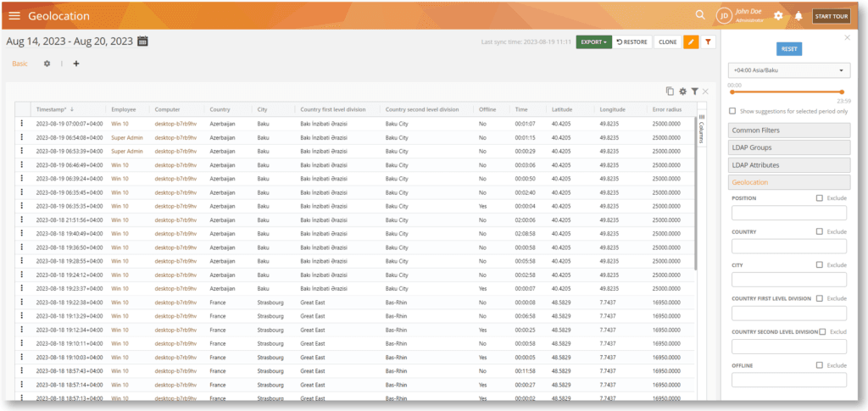This screenshot has width=868, height=411.
Task: Show notifications bell
Action: click(x=798, y=16)
